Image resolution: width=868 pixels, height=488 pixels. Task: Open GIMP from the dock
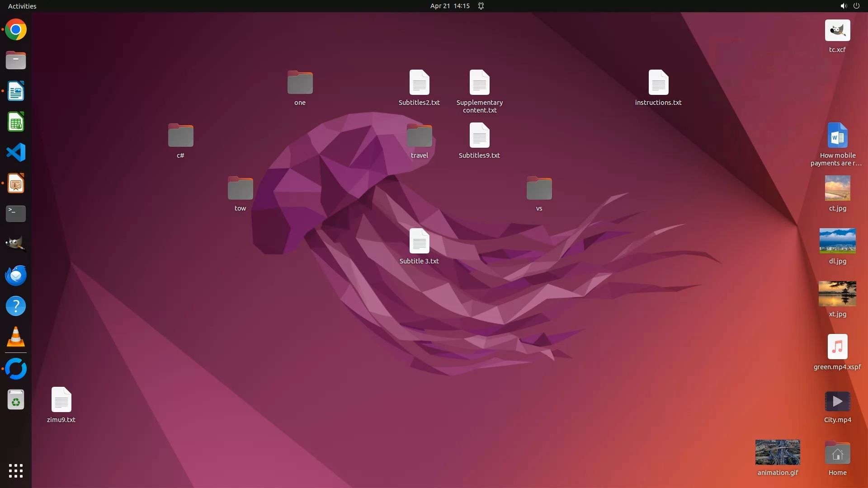coord(16,244)
